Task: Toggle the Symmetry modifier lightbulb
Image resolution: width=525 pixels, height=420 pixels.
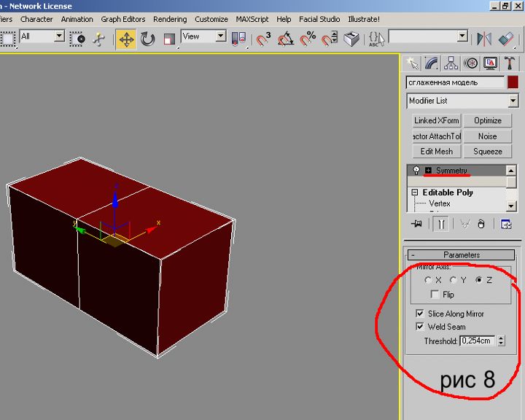Action: 416,170
